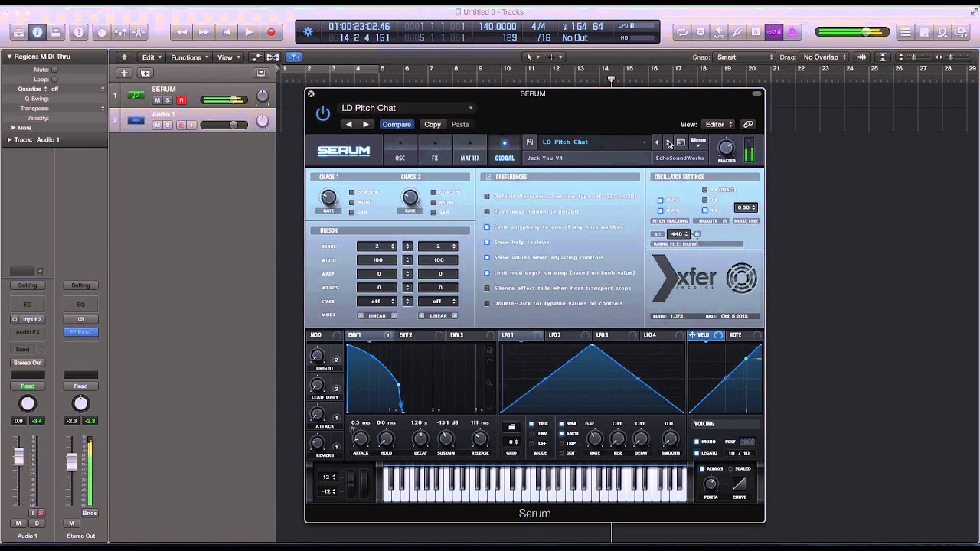This screenshot has height=551, width=980.
Task: Open unison MODE LINEAR selector for first oscillator
Action: click(377, 315)
